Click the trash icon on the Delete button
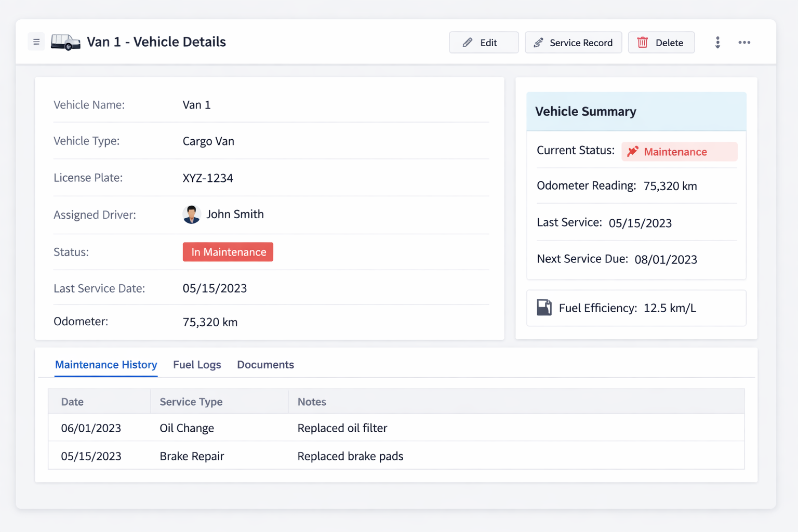This screenshot has height=532, width=798. [x=643, y=42]
